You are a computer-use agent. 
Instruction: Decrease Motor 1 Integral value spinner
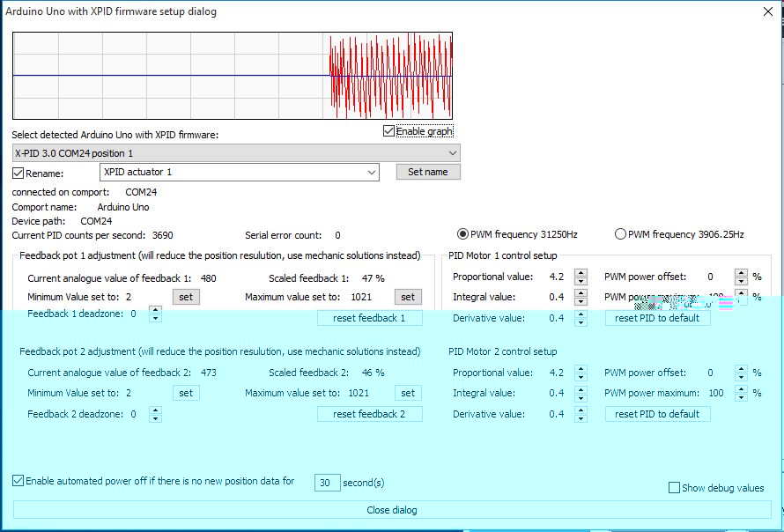[x=581, y=302]
